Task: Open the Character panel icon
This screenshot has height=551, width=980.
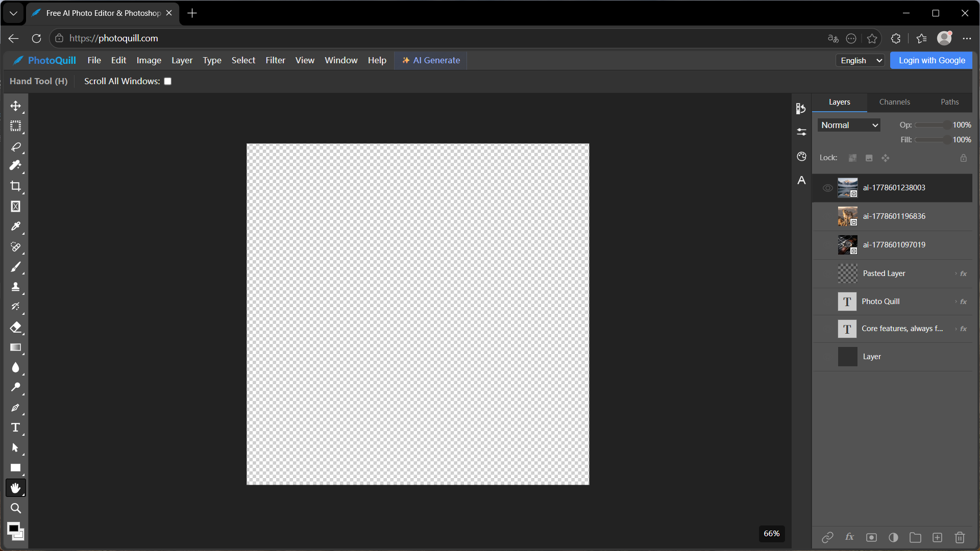Action: click(801, 180)
